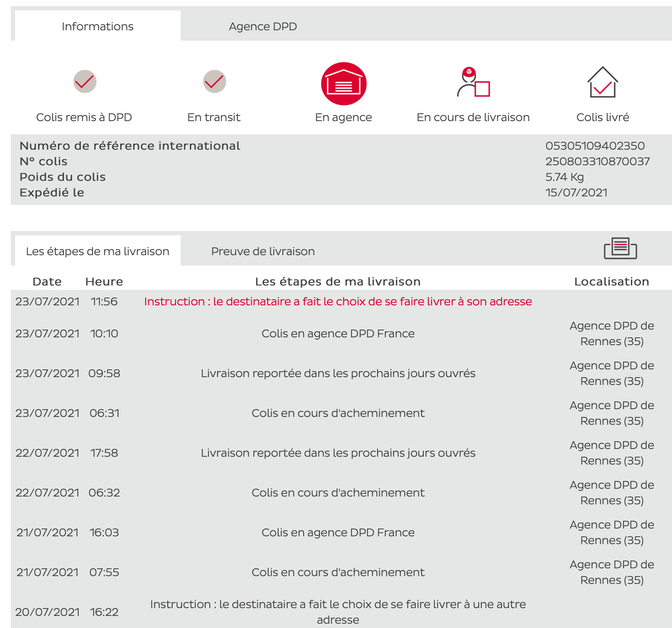
Task: Click the date 21/07/2021 in the 16:03 row
Action: tap(48, 532)
